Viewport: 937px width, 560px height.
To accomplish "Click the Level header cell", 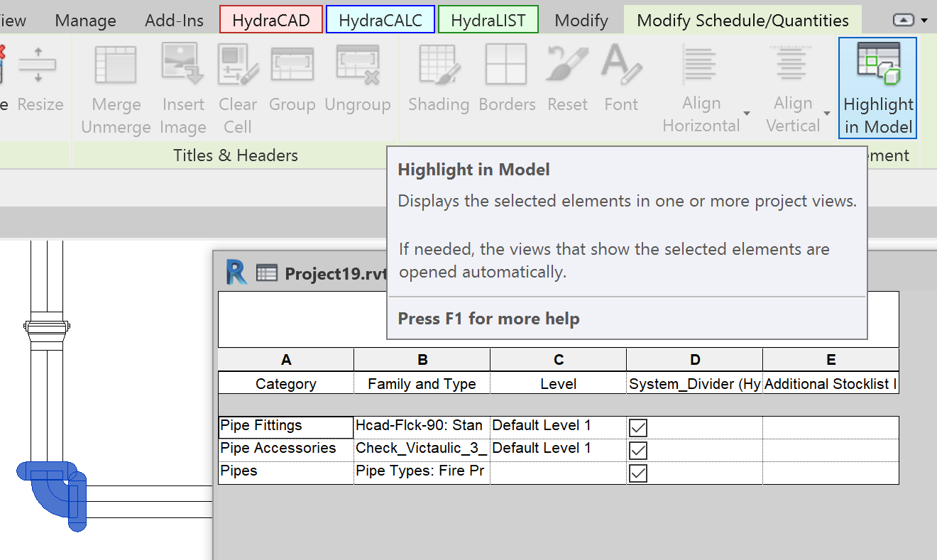I will [x=559, y=383].
